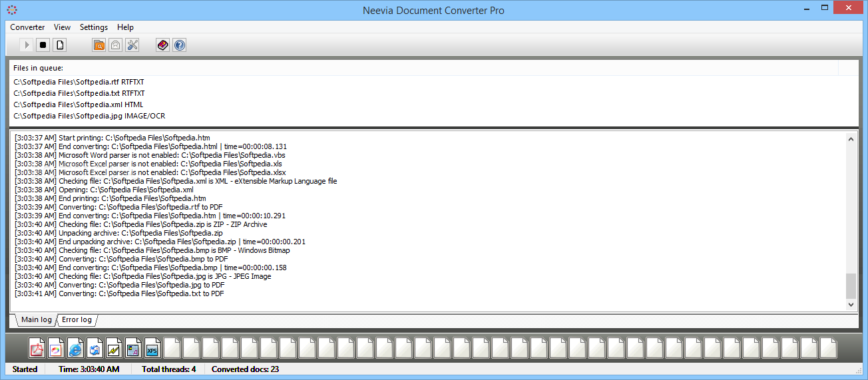Click log line 'End converting' Softpedia.htm time=00:00:10.291
868x380 pixels.
point(150,216)
